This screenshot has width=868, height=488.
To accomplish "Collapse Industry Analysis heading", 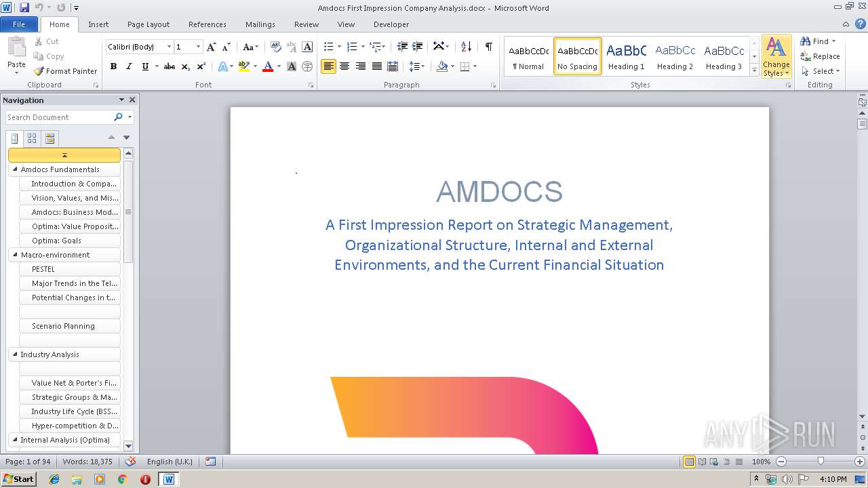I will pyautogui.click(x=15, y=354).
